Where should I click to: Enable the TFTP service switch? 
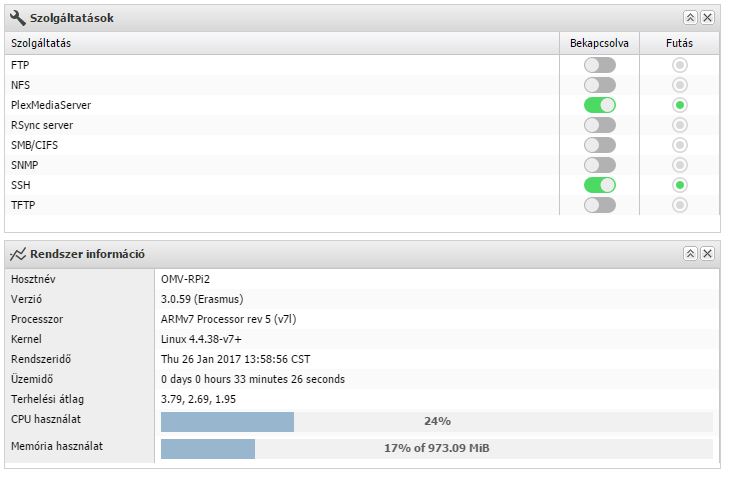point(600,205)
